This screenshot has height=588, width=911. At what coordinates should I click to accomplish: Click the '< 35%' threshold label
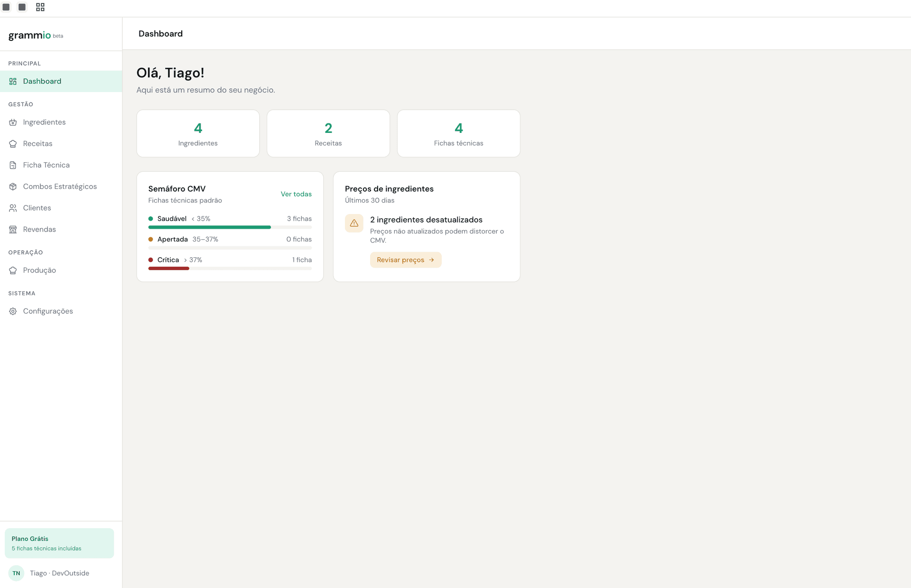coord(201,219)
